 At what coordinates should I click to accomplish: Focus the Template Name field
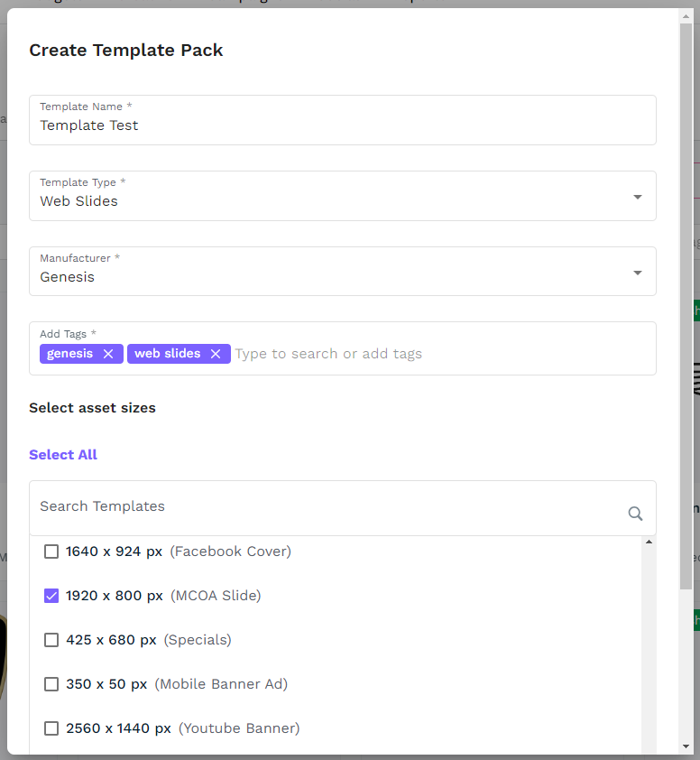click(343, 125)
